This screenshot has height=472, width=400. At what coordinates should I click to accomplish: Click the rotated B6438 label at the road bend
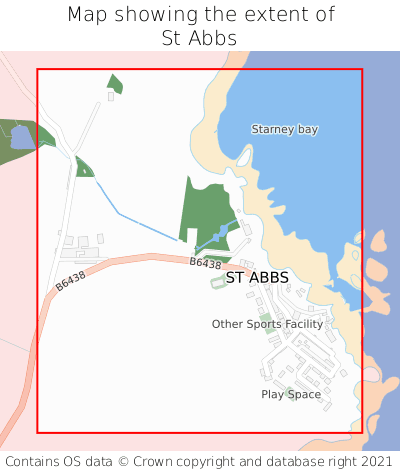click(x=70, y=281)
